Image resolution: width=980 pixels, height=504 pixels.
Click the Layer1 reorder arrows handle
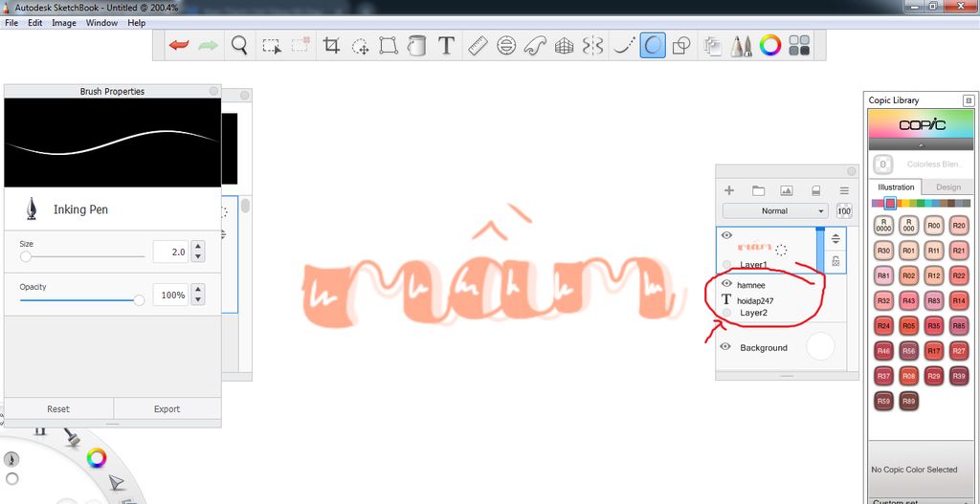pyautogui.click(x=835, y=239)
